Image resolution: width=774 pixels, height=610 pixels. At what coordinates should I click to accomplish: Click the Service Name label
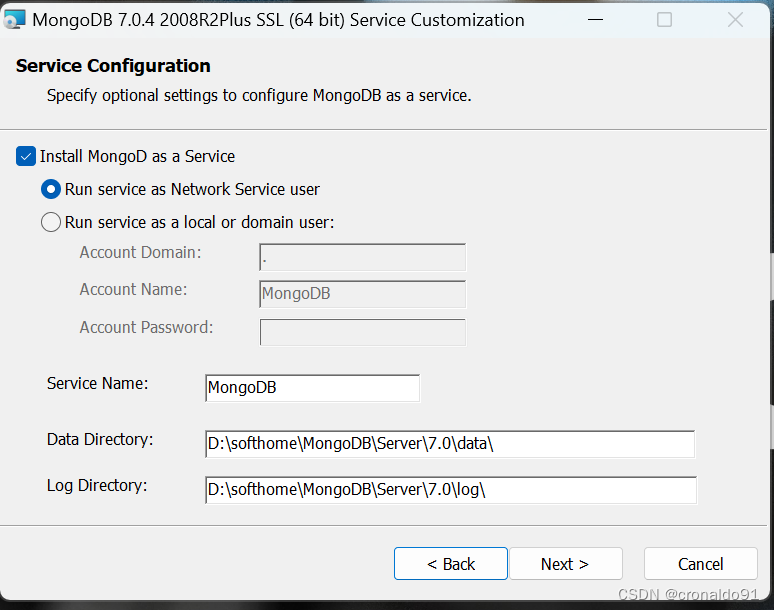pyautogui.click(x=97, y=383)
